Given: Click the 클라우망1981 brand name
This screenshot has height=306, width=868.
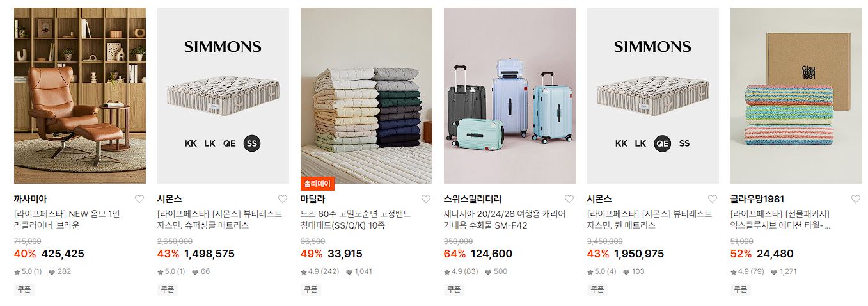Looking at the screenshot, I should click(x=757, y=199).
